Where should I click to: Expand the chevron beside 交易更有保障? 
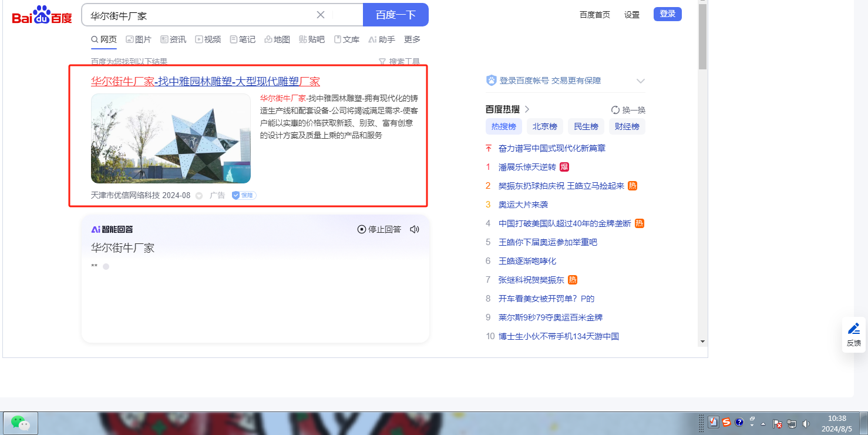[641, 81]
